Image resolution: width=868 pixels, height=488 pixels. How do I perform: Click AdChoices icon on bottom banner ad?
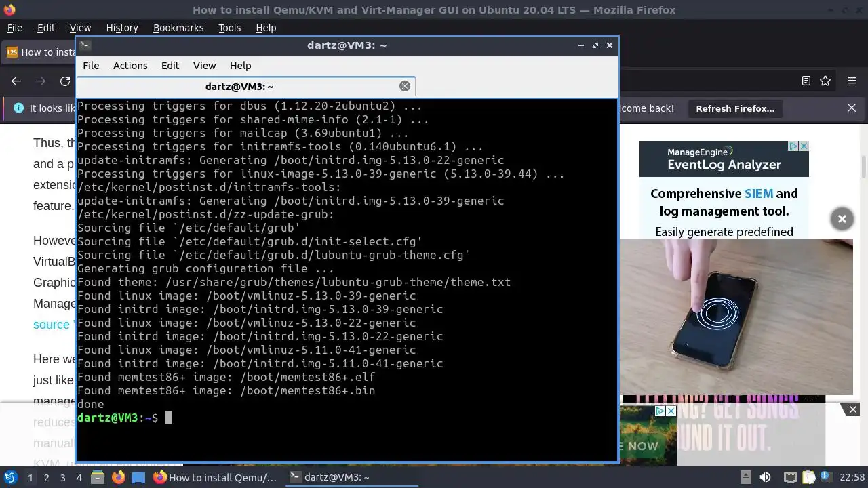[x=660, y=411]
